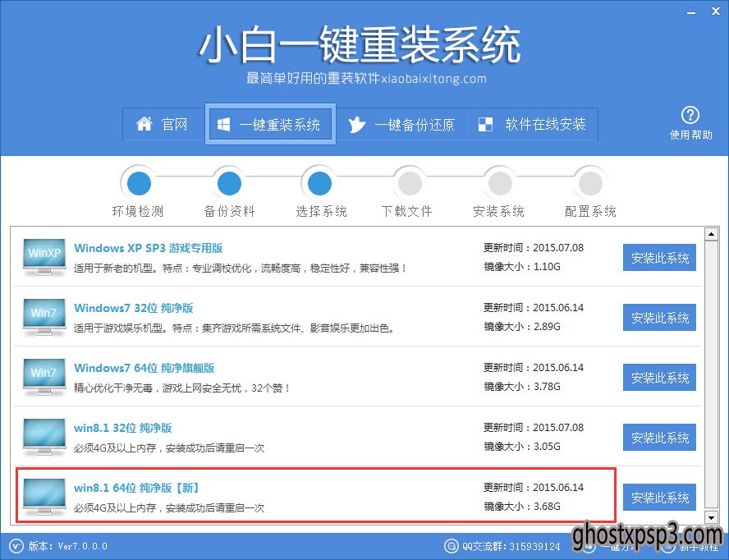Screen dimensions: 729x560
Task: Install the win8.1 64位 system
Action: [659, 498]
